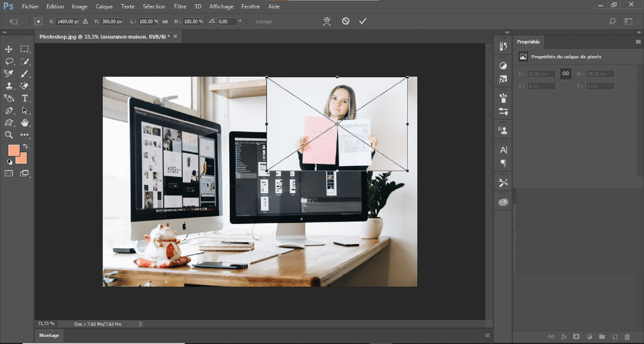Image resolution: width=644 pixels, height=344 pixels.
Task: Select the Hand tool
Action: pos(24,123)
